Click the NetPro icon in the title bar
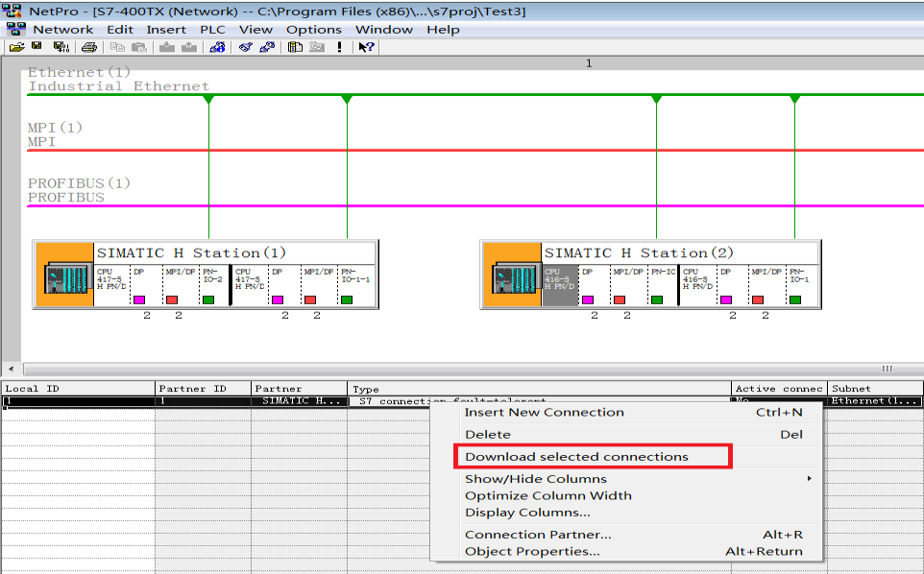Image resolution: width=924 pixels, height=574 pixels. point(12,11)
